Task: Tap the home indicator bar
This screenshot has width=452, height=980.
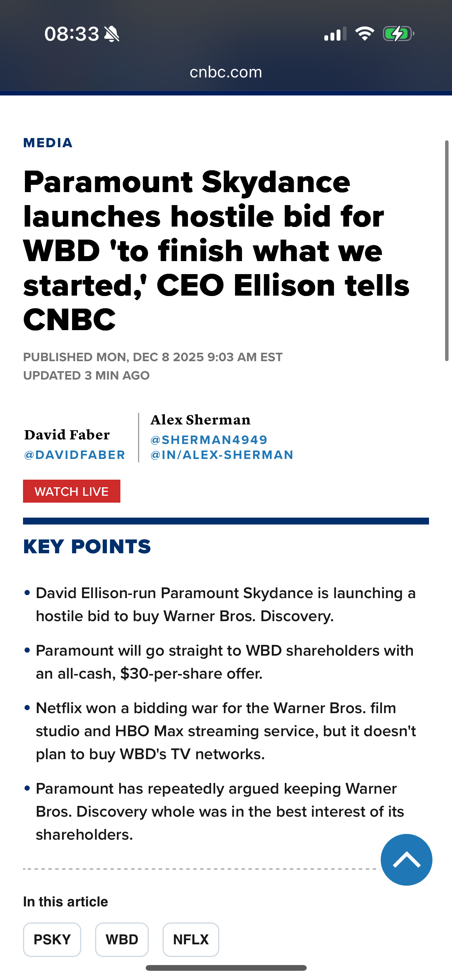Action: coord(226,968)
